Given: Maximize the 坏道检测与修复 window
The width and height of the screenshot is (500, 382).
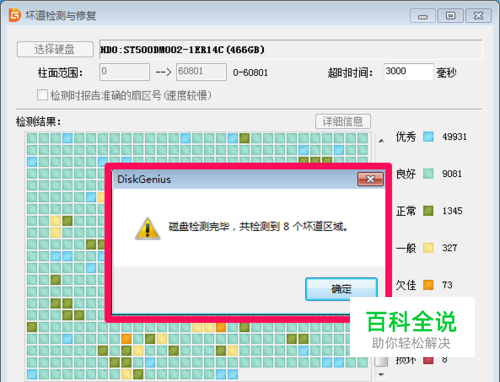Looking at the screenshot, I should coord(450,16).
